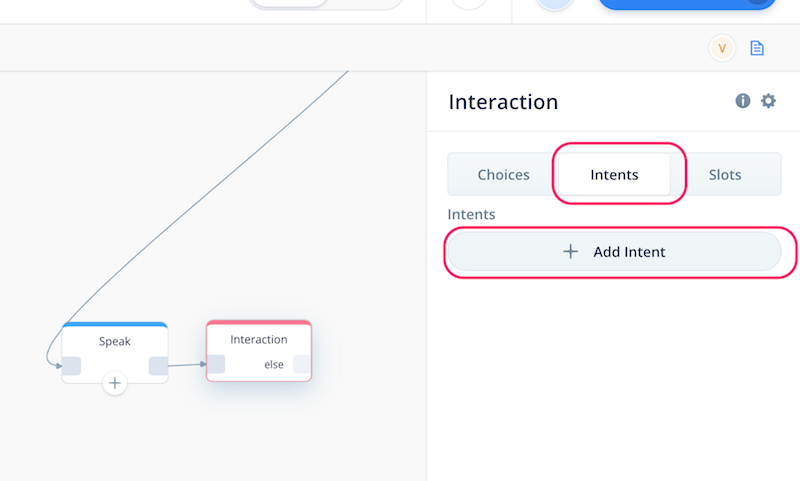Open the Interaction info icon
800x481 pixels.
click(742, 101)
